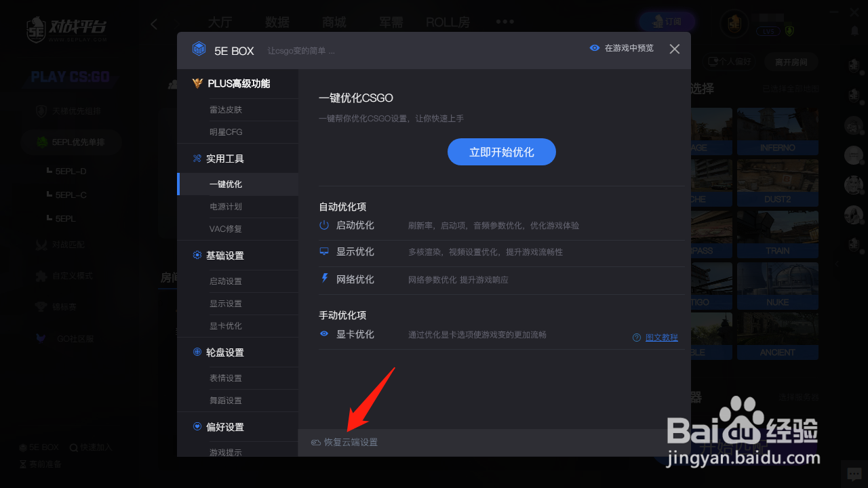The width and height of the screenshot is (868, 488).
Task: Click the 启动优化 power icon
Action: (324, 224)
